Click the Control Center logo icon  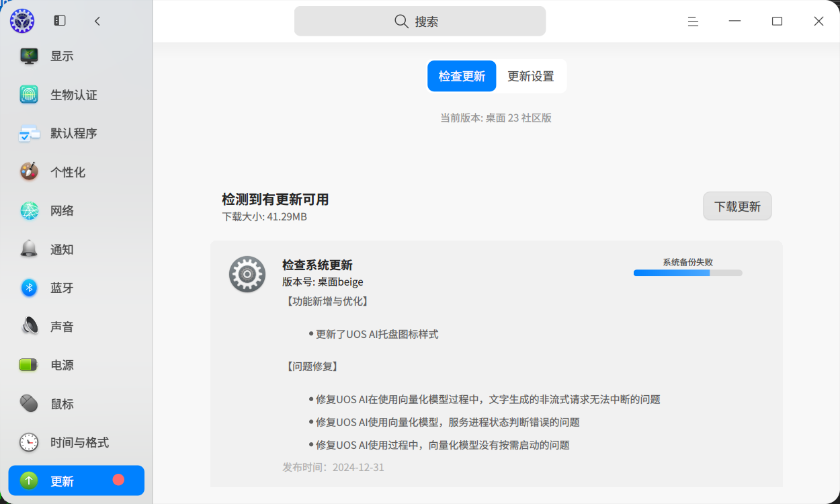pyautogui.click(x=22, y=21)
